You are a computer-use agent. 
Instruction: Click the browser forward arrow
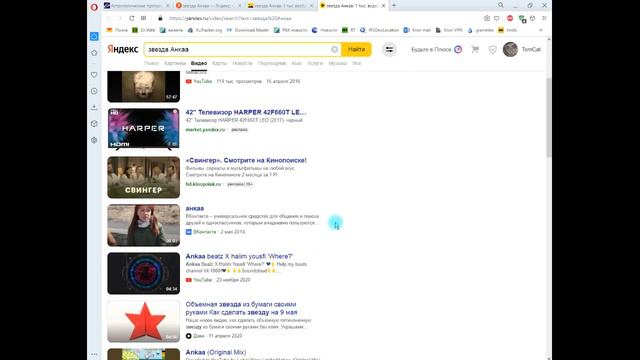pyautogui.click(x=120, y=18)
